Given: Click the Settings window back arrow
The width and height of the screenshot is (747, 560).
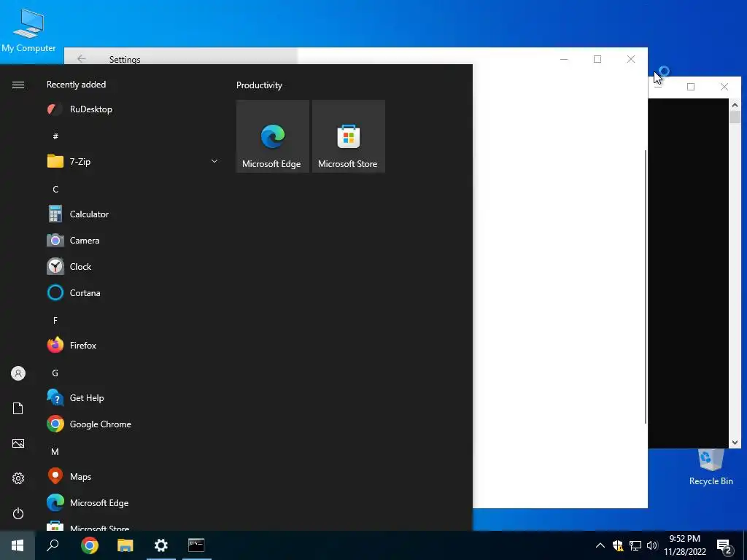Looking at the screenshot, I should [x=82, y=58].
